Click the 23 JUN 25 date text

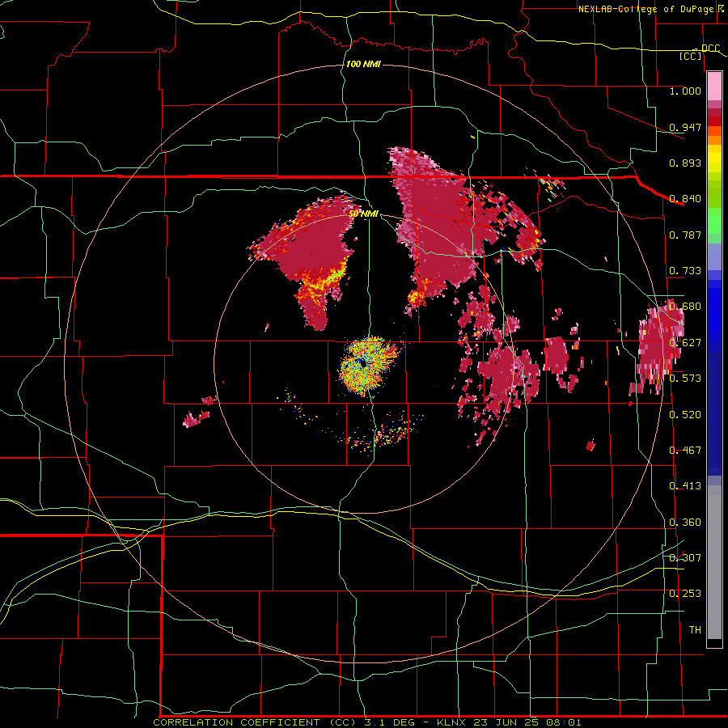(x=506, y=722)
